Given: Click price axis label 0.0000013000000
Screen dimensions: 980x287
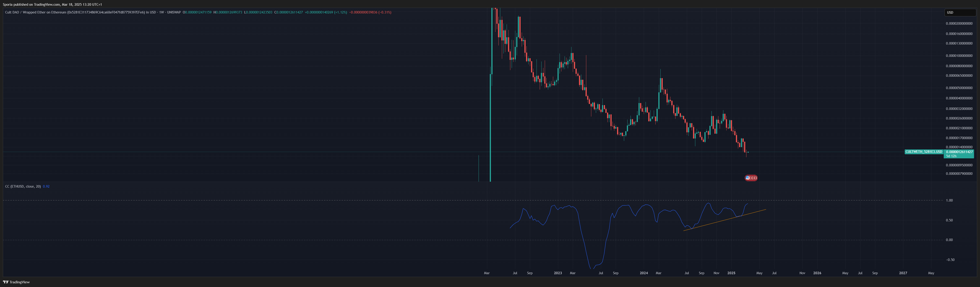Looking at the screenshot, I should point(959,43).
